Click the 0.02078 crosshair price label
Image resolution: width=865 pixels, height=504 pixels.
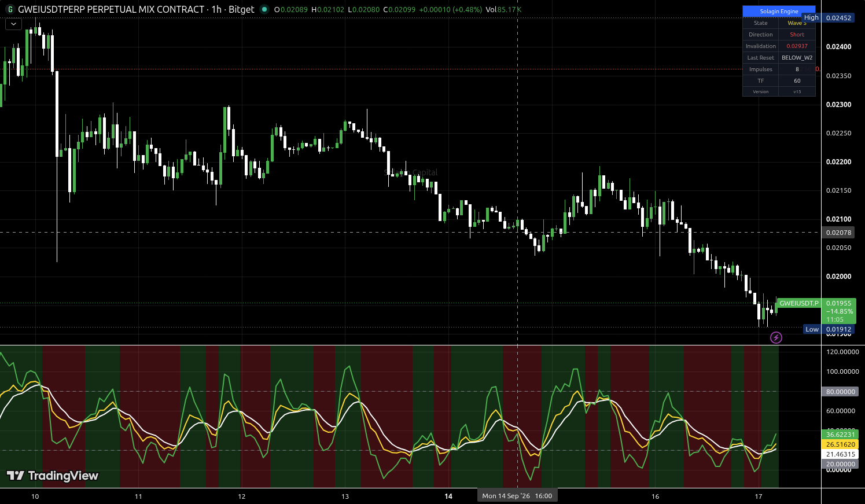838,233
